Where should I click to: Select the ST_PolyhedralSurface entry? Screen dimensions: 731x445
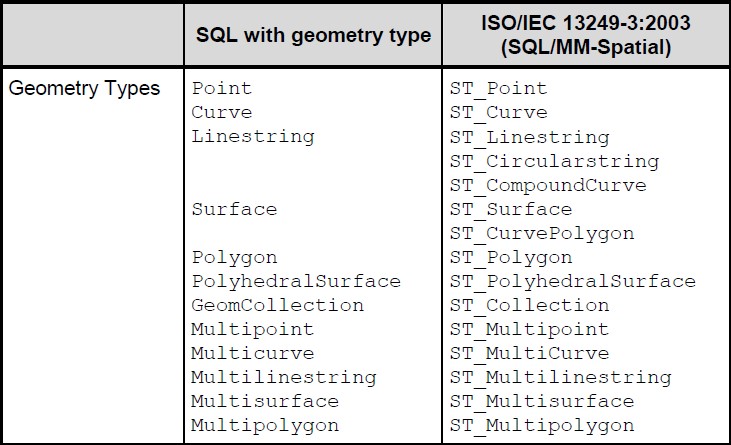[x=572, y=281]
